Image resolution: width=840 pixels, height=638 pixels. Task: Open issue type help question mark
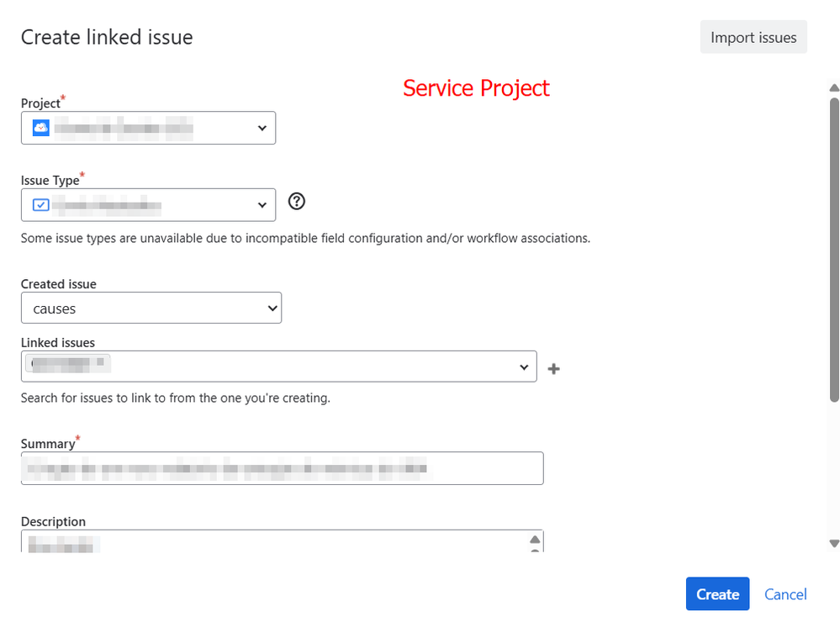(x=296, y=202)
